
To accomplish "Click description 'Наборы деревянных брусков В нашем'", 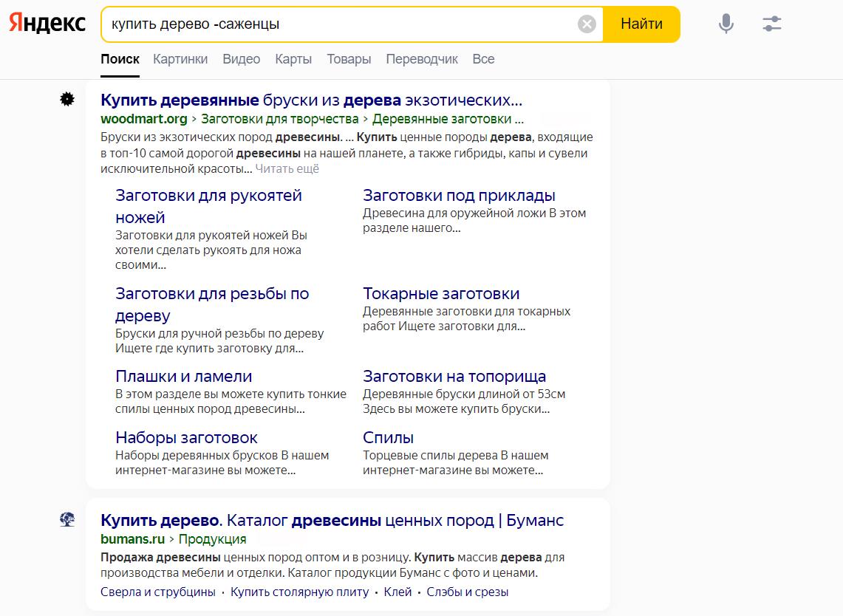I will coord(222,455).
